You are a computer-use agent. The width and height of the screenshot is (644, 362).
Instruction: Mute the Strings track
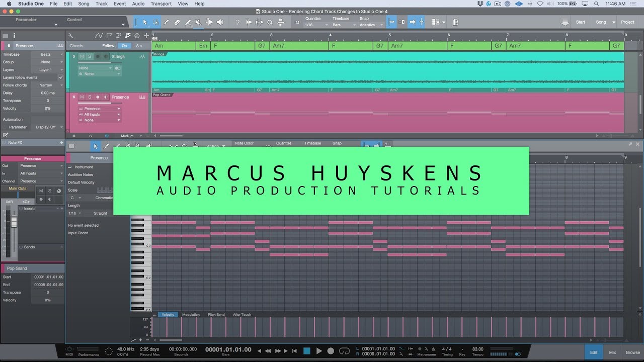click(x=82, y=56)
